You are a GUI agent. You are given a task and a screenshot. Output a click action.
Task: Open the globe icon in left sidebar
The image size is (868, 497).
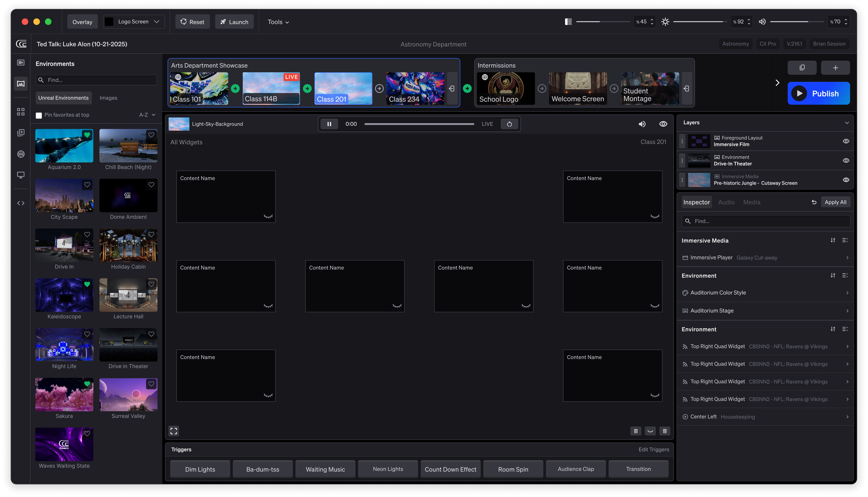(21, 154)
